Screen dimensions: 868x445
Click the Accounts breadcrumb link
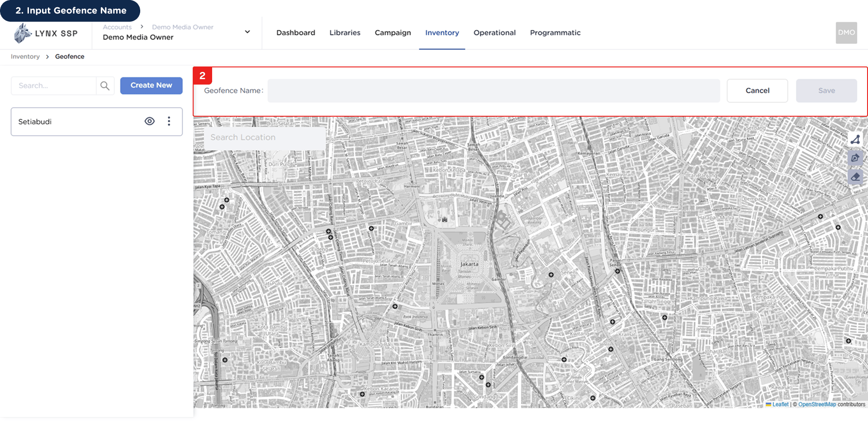click(117, 27)
